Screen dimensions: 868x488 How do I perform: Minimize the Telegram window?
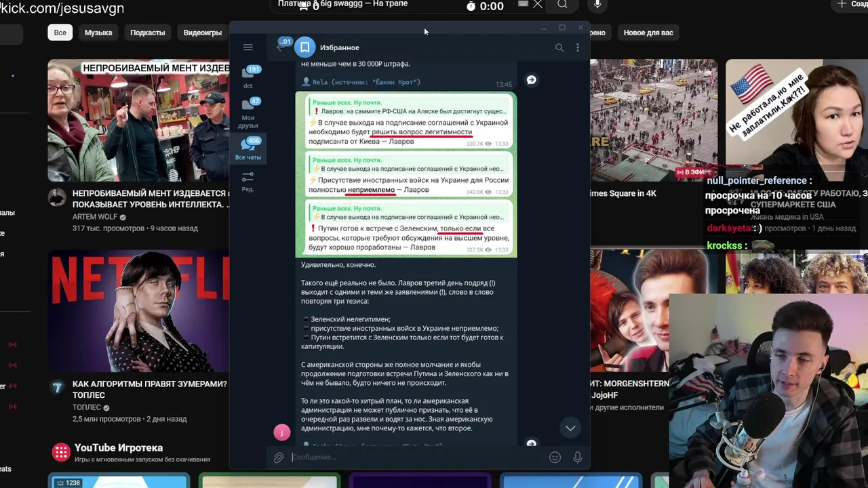(x=543, y=28)
